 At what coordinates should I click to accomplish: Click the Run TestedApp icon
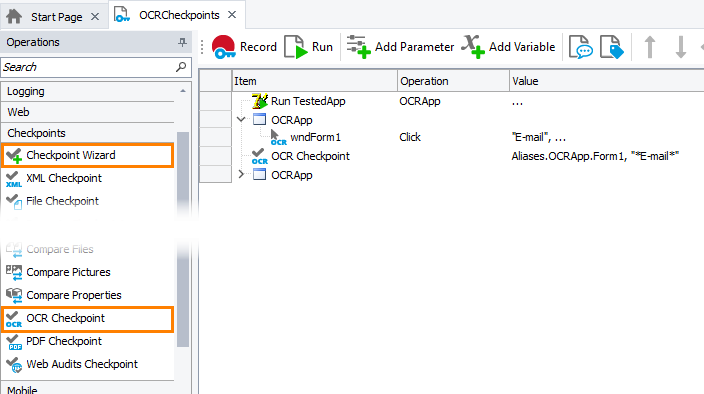pos(260,101)
